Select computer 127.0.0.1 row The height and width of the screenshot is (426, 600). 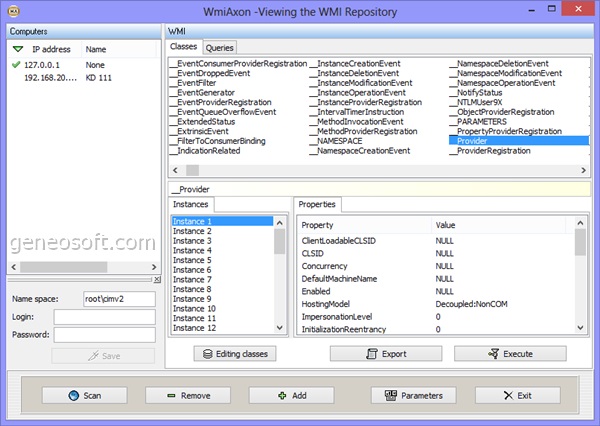[83, 65]
